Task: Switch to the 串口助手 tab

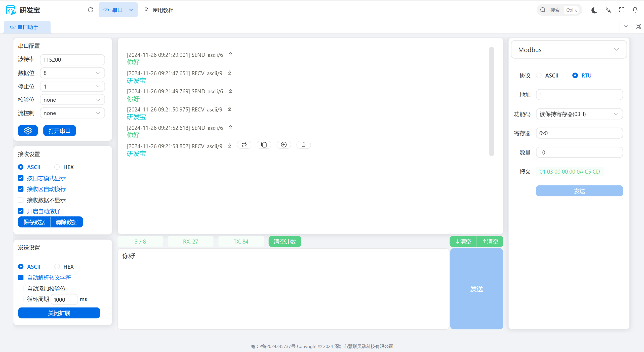Action: (x=27, y=27)
